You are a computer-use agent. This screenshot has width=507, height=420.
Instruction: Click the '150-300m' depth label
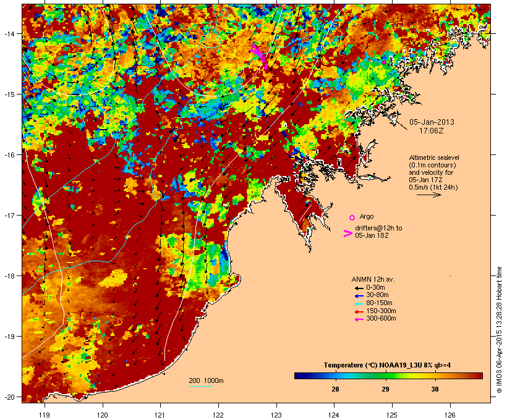click(381, 311)
